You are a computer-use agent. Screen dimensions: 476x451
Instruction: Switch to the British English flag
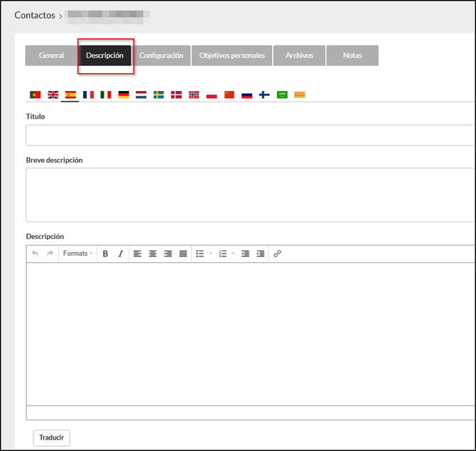pyautogui.click(x=53, y=94)
